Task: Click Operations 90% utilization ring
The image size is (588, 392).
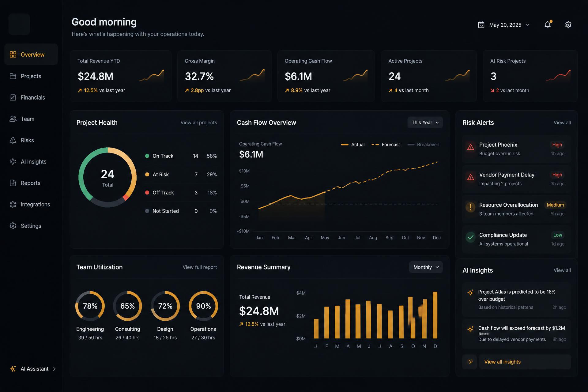Action: pyautogui.click(x=203, y=306)
